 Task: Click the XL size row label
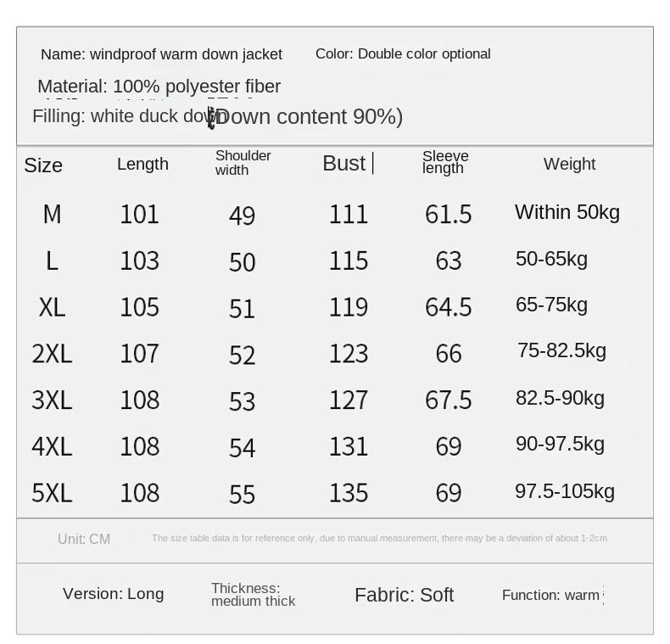pyautogui.click(x=52, y=307)
